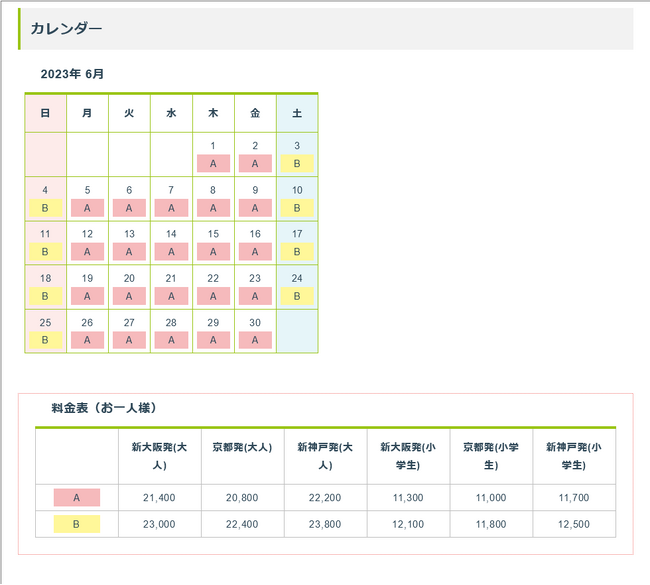Select June 1 with rate A
This screenshot has height=585, width=650.
(x=213, y=155)
